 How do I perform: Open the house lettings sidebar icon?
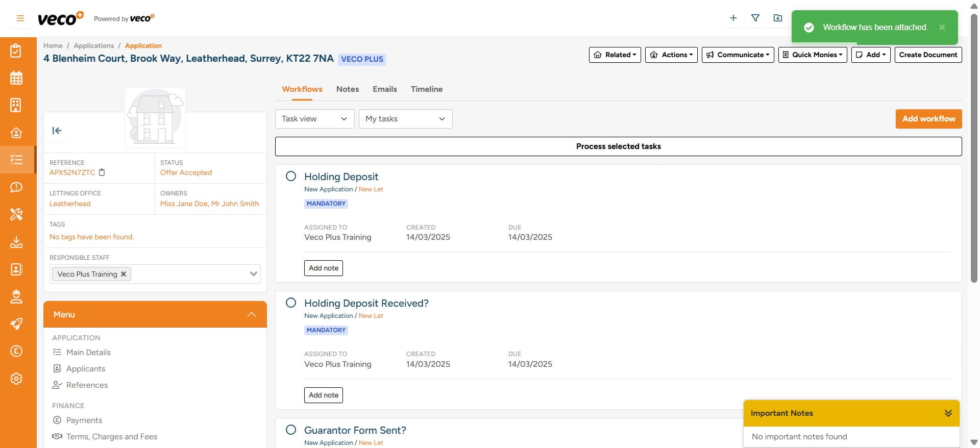16,133
